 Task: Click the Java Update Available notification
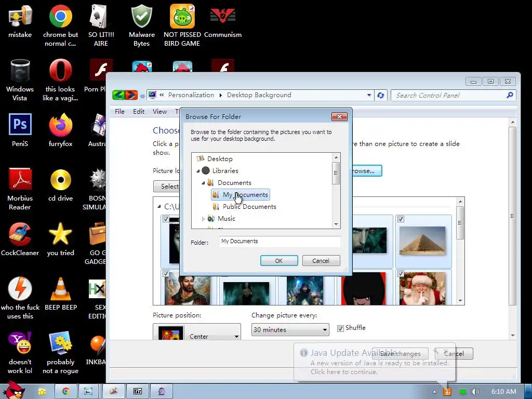(375, 362)
